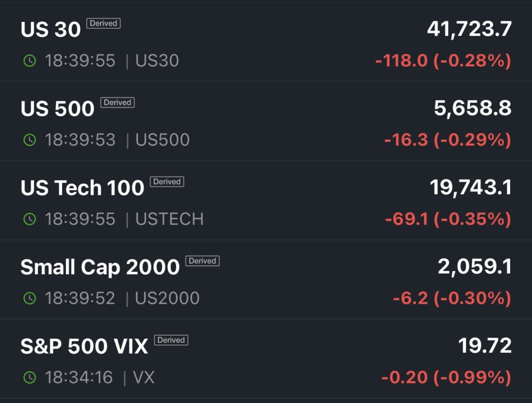Screen dimensions: 532x403
Task: Click the Derived tag beside US Tech 100
Action: click(x=167, y=182)
